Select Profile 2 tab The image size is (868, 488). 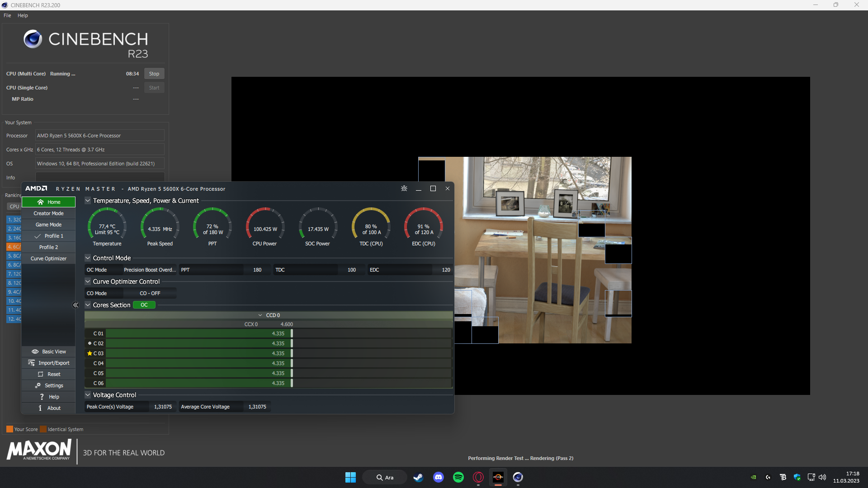49,247
